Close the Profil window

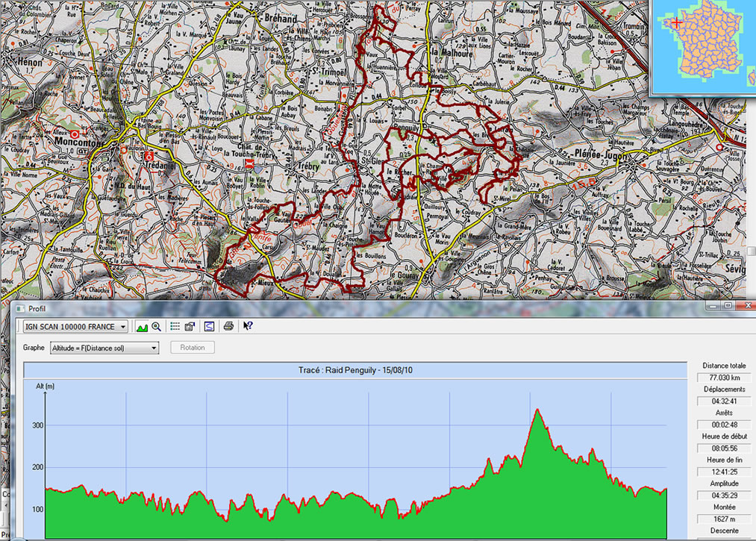[x=748, y=306]
